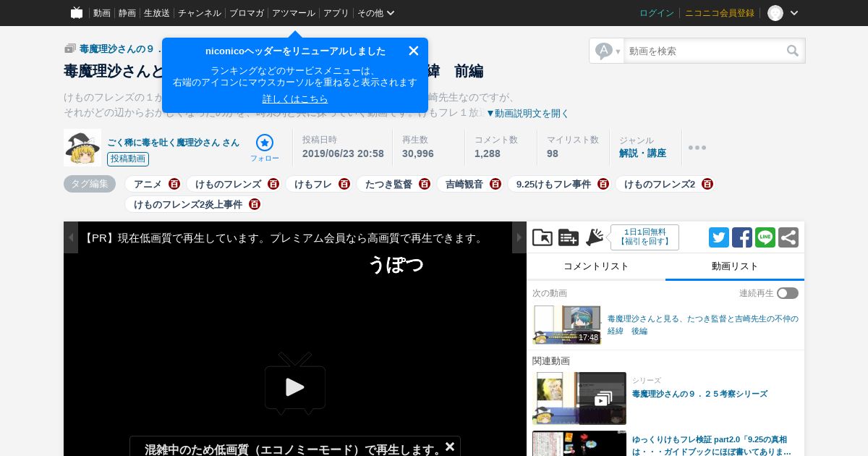Expand the その他 dropdown menu
The image size is (868, 456).
pyautogui.click(x=376, y=13)
